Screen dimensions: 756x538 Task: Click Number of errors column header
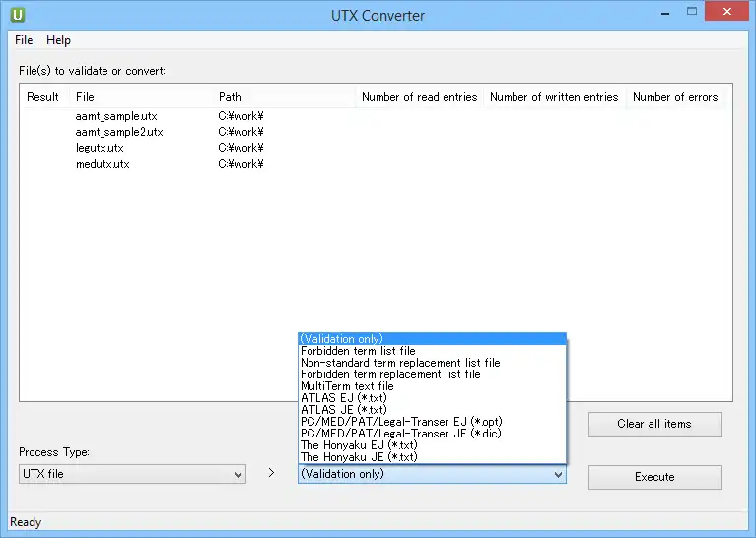click(675, 97)
